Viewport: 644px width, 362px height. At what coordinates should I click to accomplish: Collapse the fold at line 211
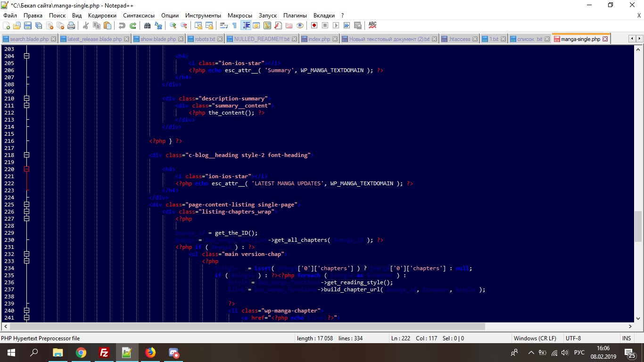[x=26, y=106]
